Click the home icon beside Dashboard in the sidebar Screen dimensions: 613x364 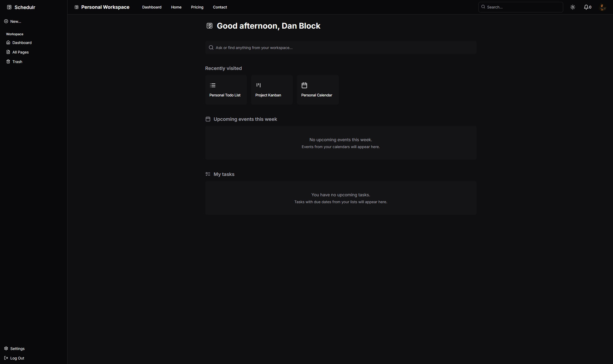pyautogui.click(x=8, y=42)
